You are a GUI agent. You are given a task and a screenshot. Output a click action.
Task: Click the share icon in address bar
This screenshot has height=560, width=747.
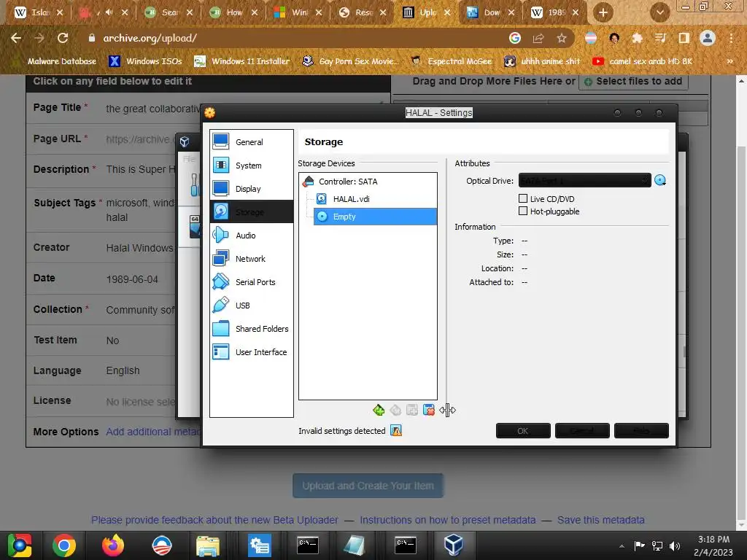point(538,38)
